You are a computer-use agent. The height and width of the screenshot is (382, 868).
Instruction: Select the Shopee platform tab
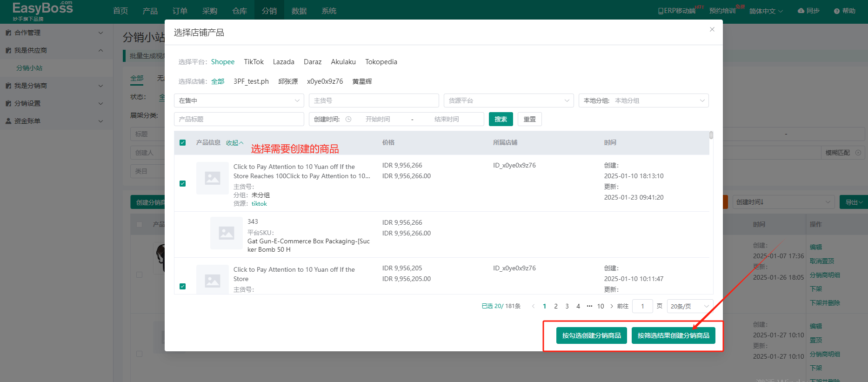click(x=223, y=62)
